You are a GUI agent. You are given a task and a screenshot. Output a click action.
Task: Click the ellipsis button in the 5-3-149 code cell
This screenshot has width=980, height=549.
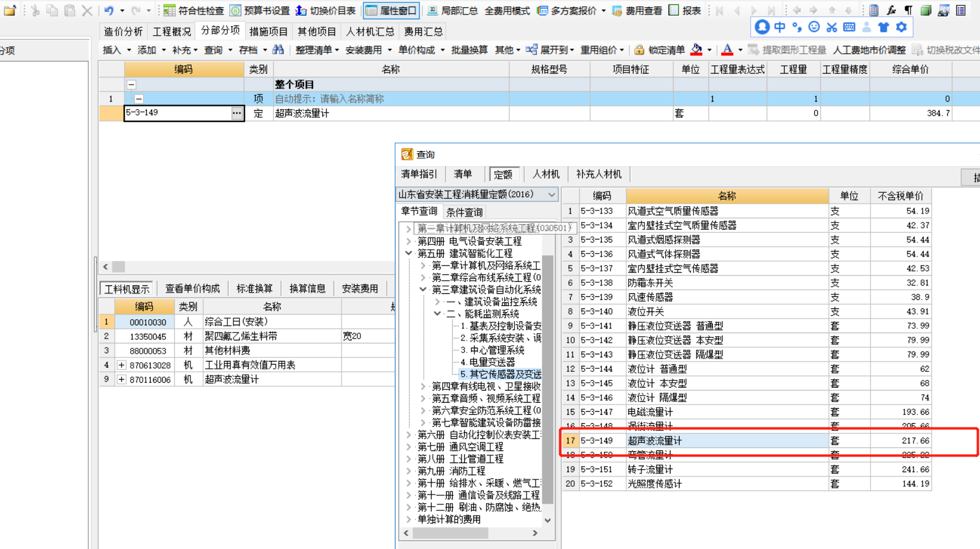click(x=236, y=113)
